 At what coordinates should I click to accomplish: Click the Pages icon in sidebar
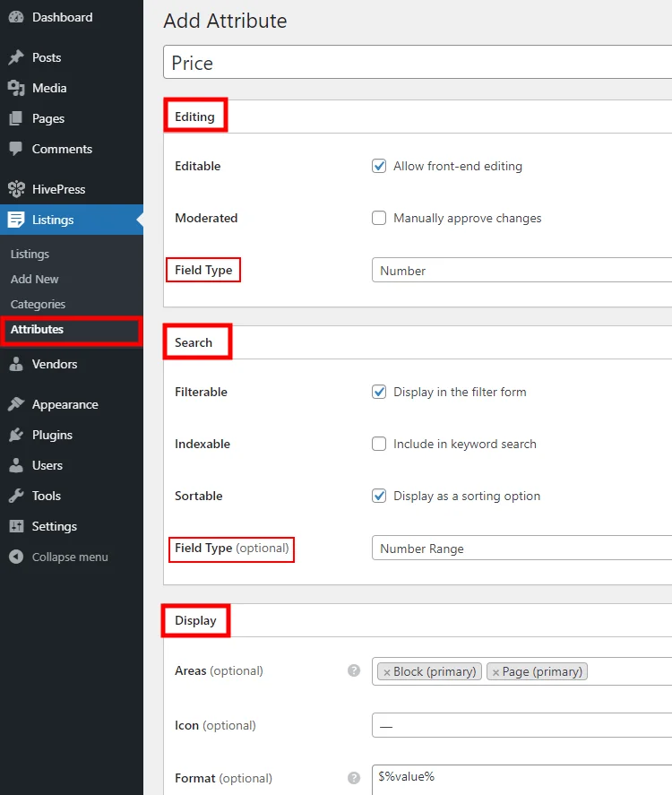point(16,118)
